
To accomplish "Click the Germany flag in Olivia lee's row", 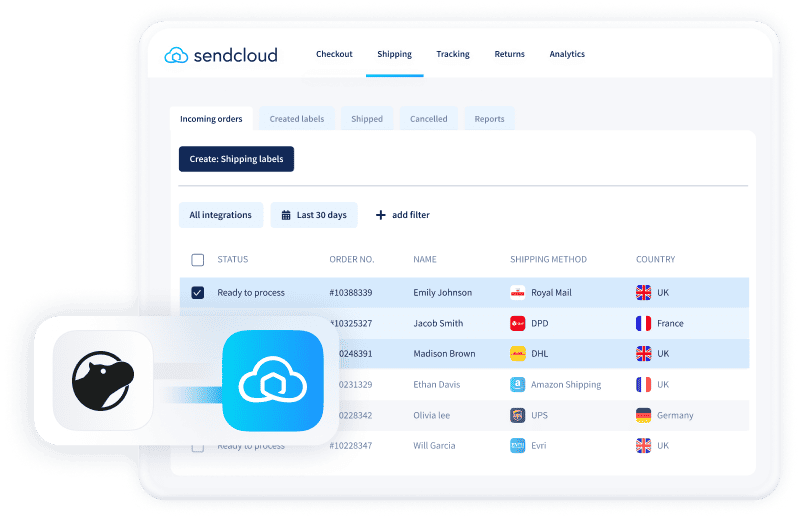I will pyautogui.click(x=643, y=415).
